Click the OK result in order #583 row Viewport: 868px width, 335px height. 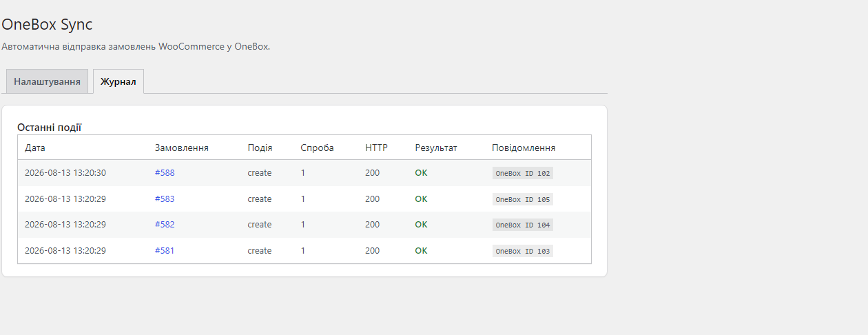421,199
